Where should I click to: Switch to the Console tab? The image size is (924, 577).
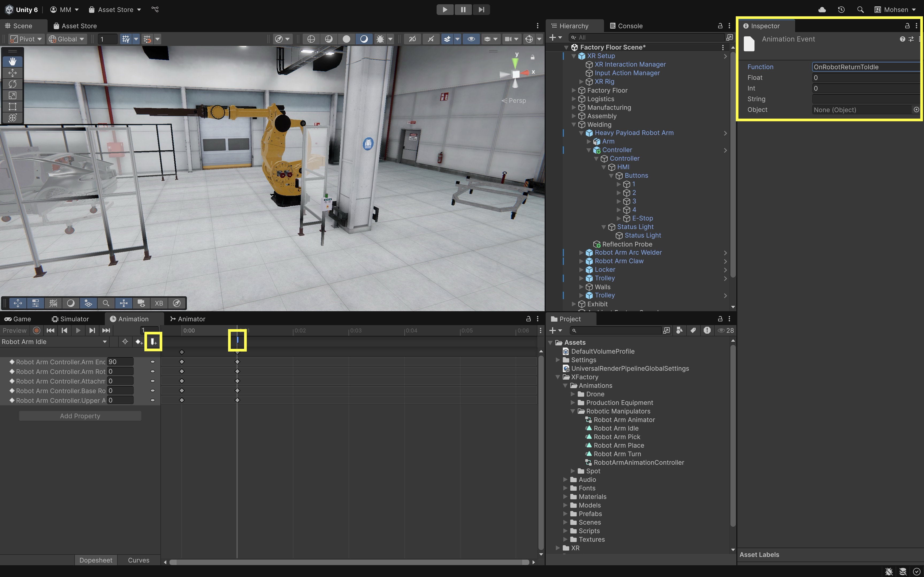pyautogui.click(x=626, y=26)
